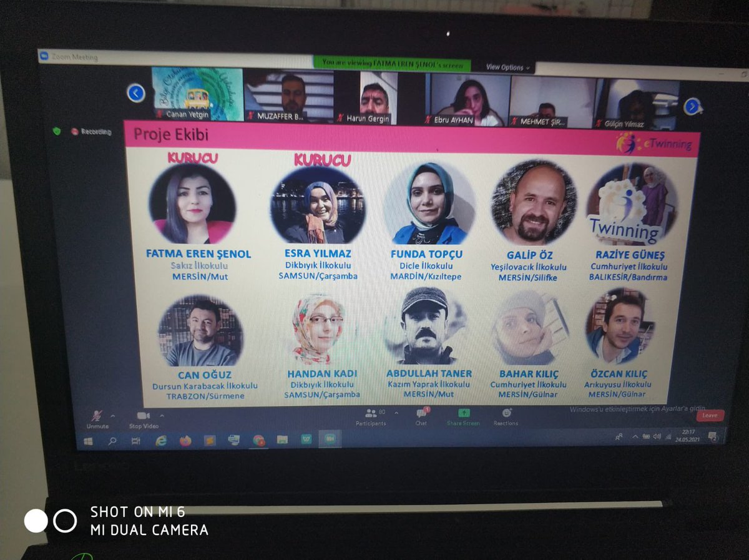This screenshot has height=560, width=749.
Task: Open Chrome from the taskbar
Action: [x=258, y=441]
